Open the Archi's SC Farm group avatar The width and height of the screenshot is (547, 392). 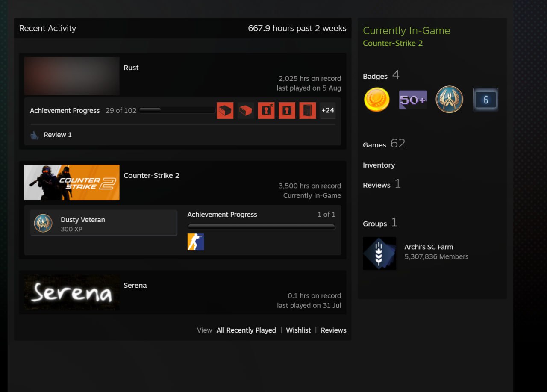pos(379,253)
